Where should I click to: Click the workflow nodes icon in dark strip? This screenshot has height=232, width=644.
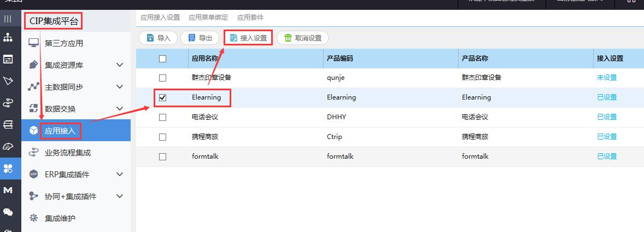click(x=8, y=103)
